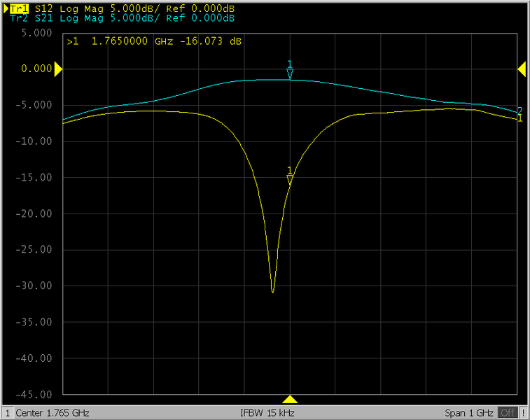Image resolution: width=530 pixels, height=420 pixels.
Task: Click the yellow reference arrow on right edge
Action: pos(522,69)
